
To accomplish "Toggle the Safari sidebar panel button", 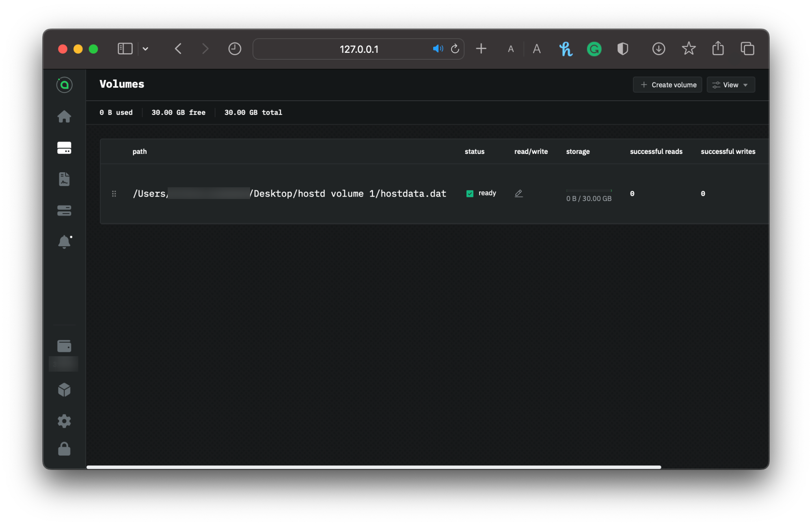I will click(125, 49).
